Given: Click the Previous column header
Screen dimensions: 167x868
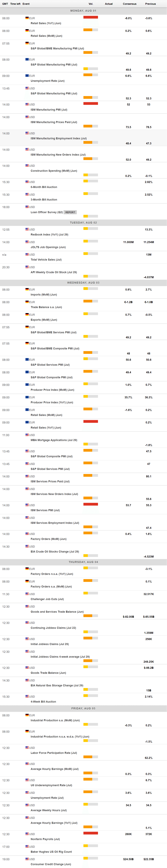Looking at the screenshot, I should pos(150,4).
